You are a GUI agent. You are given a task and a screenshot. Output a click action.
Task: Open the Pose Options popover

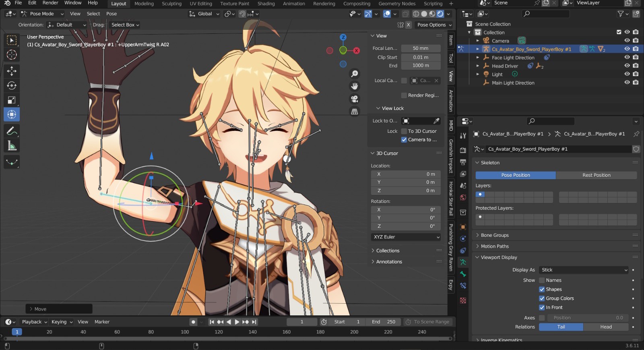pos(434,25)
